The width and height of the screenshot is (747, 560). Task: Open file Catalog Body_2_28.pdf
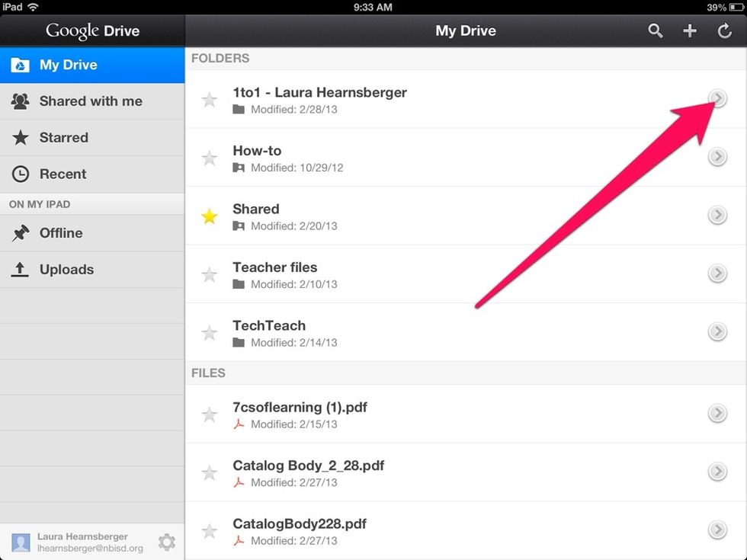coord(308,466)
